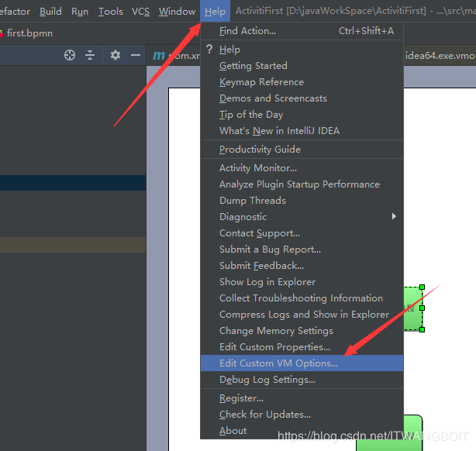Expand the Diagnostic submenu arrow
This screenshot has height=451, width=476.
point(394,217)
